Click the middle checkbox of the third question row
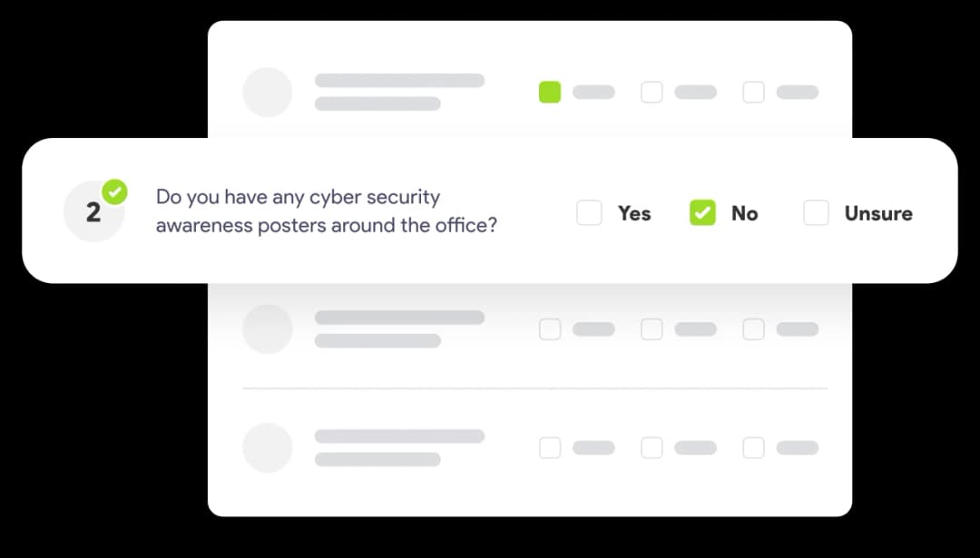 [x=652, y=328]
